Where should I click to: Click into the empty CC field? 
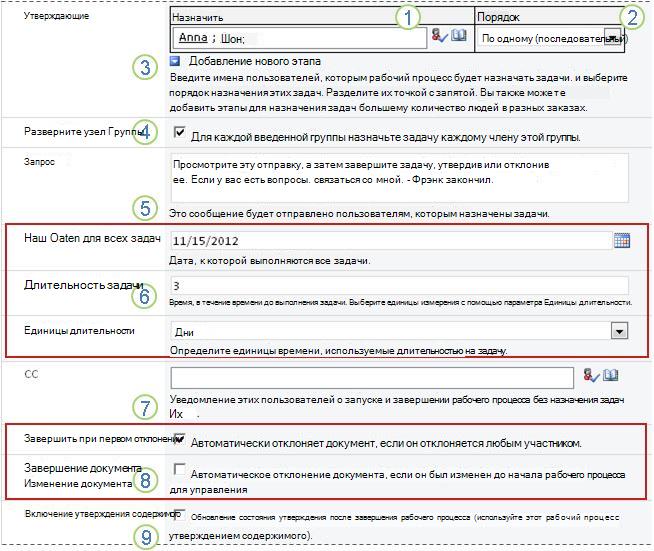point(372,378)
